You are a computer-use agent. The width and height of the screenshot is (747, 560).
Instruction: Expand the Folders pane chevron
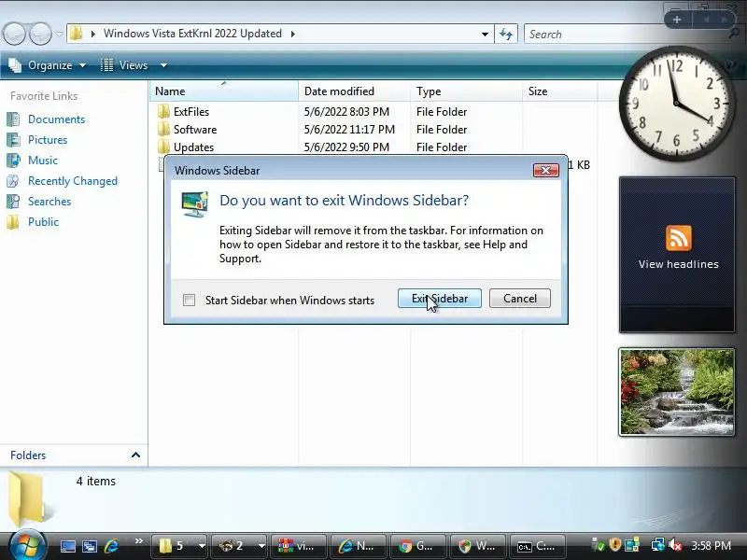pyautogui.click(x=135, y=455)
